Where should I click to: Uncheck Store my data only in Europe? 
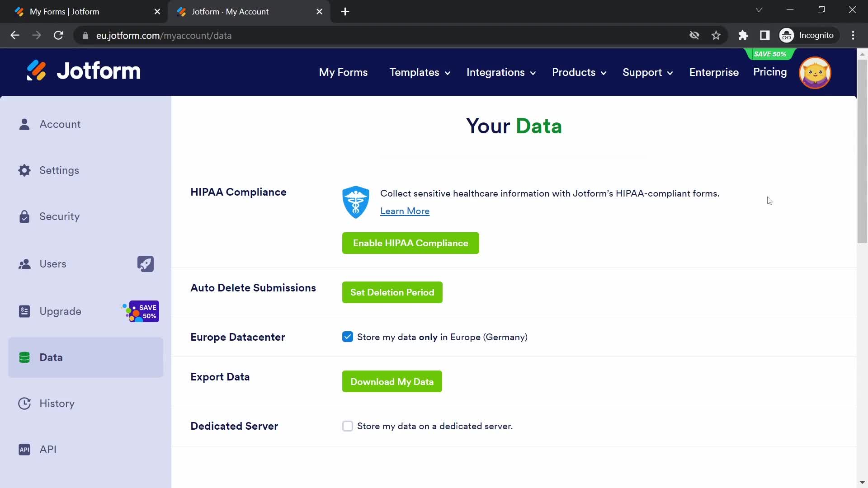348,337
